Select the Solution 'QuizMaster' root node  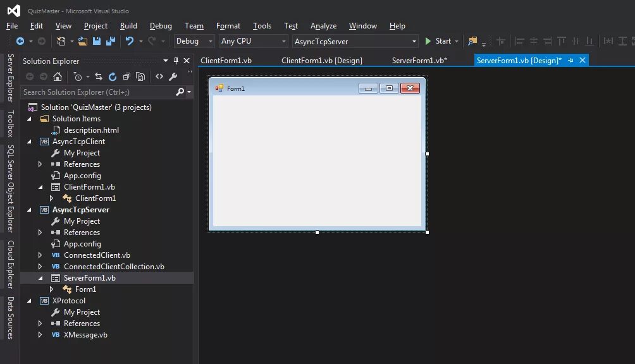tap(96, 107)
